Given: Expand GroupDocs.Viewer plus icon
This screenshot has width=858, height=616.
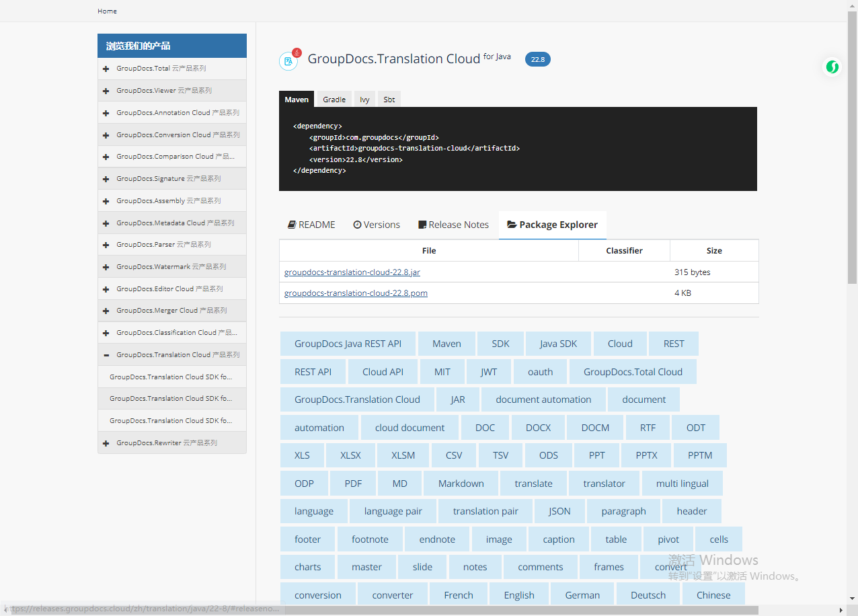Looking at the screenshot, I should click(106, 91).
